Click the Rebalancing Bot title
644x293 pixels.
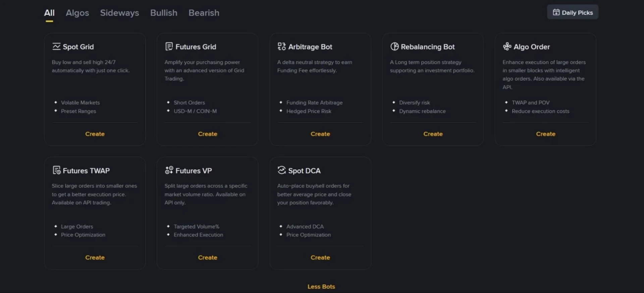point(428,47)
